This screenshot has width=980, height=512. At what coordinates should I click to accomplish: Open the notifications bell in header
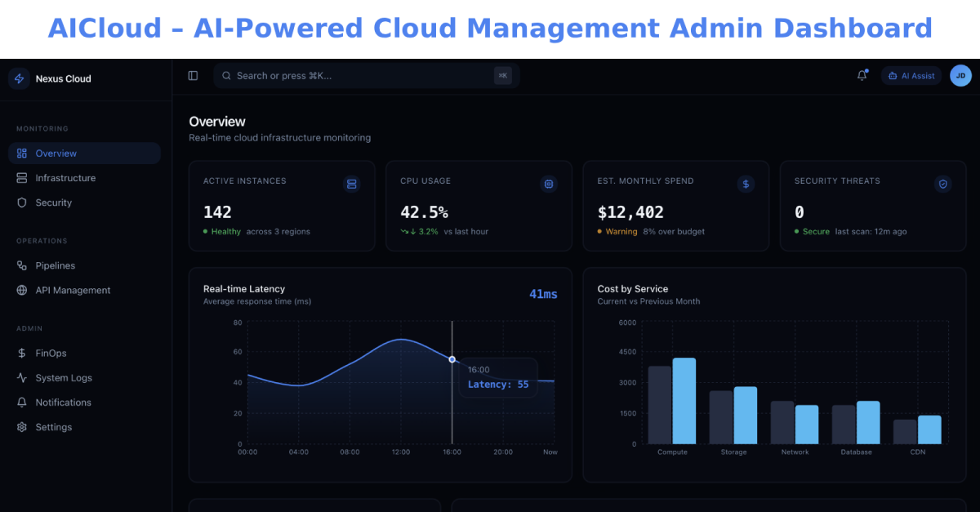click(x=862, y=76)
